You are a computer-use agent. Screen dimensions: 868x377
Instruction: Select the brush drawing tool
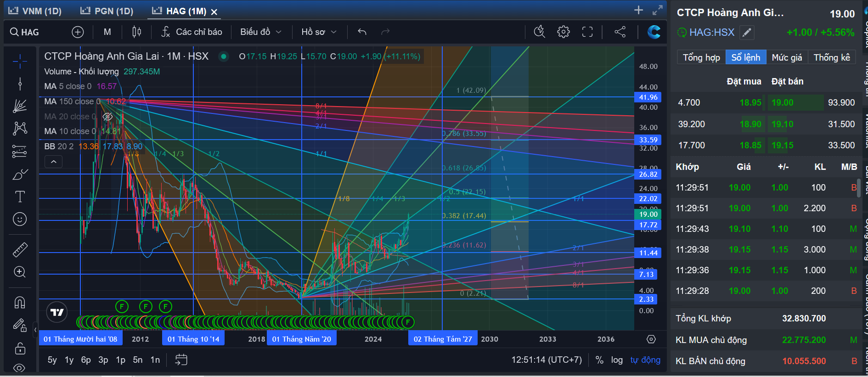(20, 174)
